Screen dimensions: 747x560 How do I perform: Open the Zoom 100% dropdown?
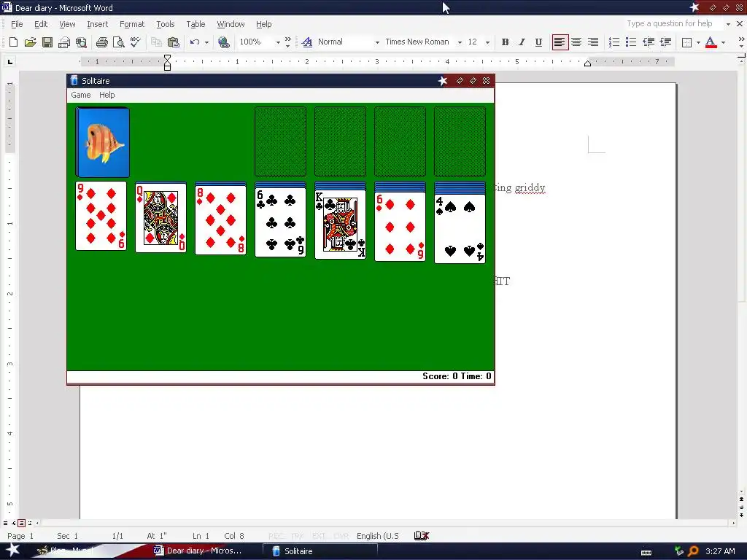click(278, 42)
